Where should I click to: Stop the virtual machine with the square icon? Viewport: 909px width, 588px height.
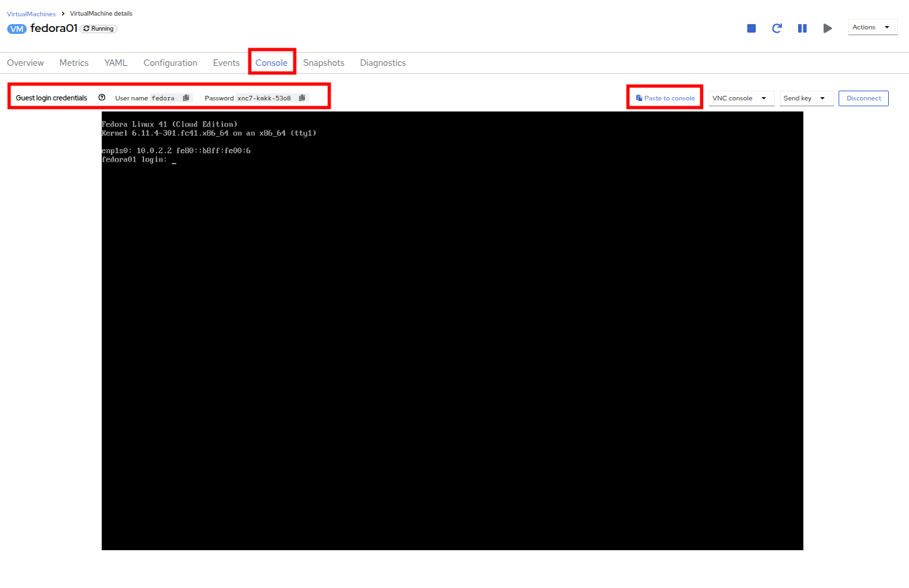(x=751, y=28)
